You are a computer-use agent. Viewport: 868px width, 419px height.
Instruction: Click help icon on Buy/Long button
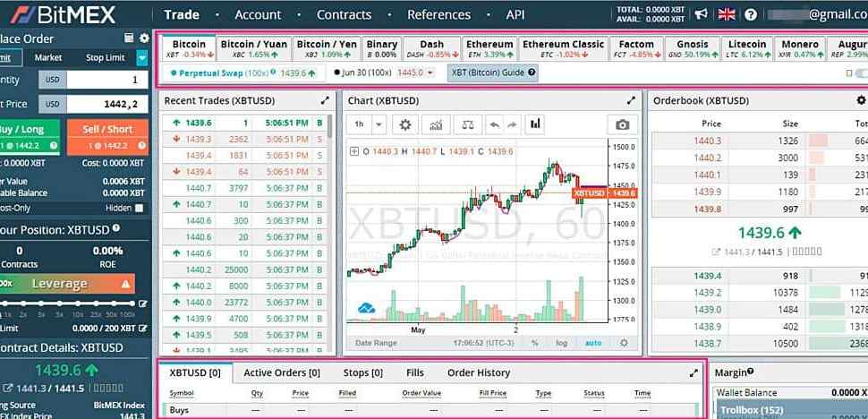pyautogui.click(x=54, y=146)
